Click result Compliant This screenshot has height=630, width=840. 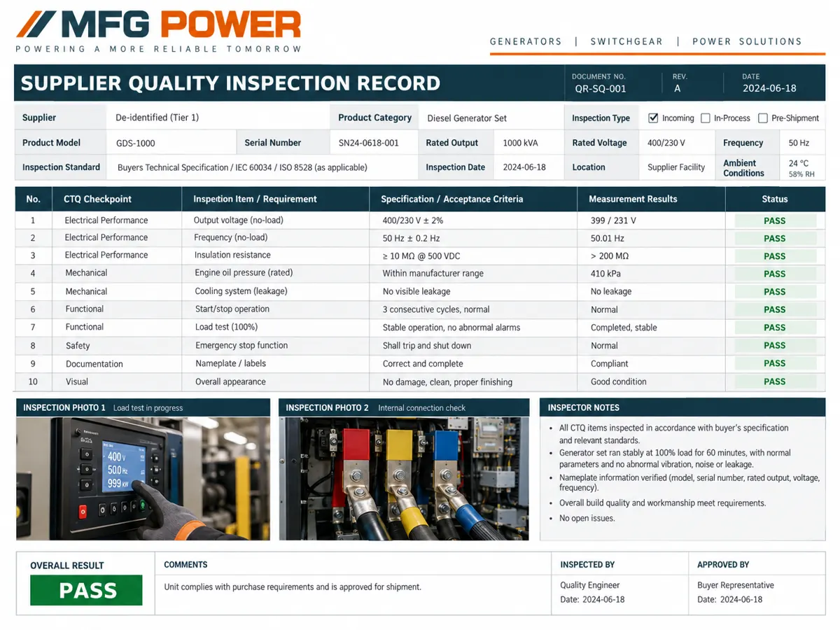[x=610, y=364]
